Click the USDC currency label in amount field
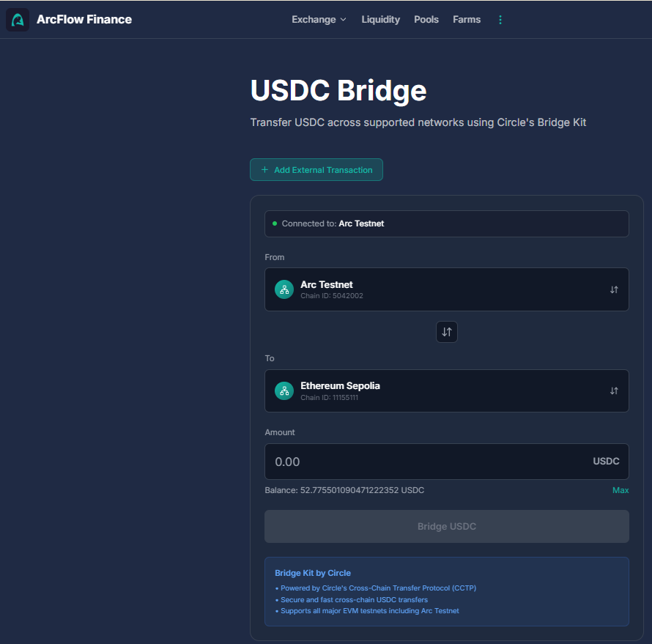Screen dimensions: 652x644 tap(606, 461)
